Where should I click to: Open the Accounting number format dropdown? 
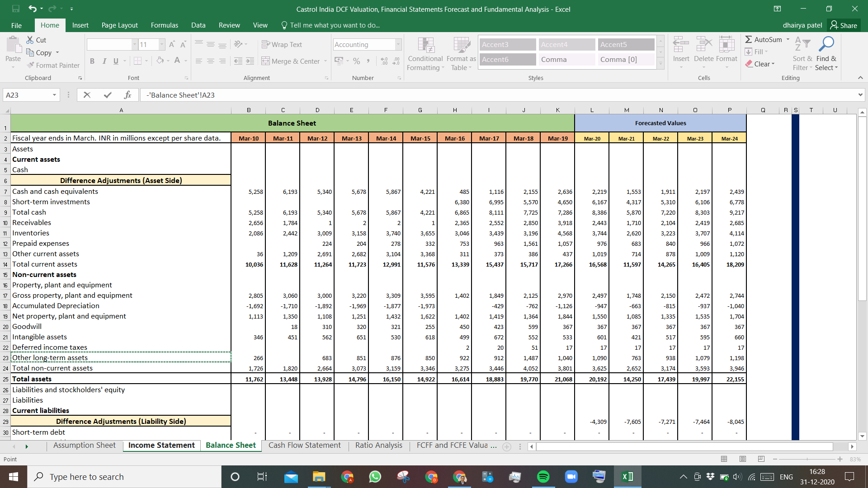tap(398, 44)
